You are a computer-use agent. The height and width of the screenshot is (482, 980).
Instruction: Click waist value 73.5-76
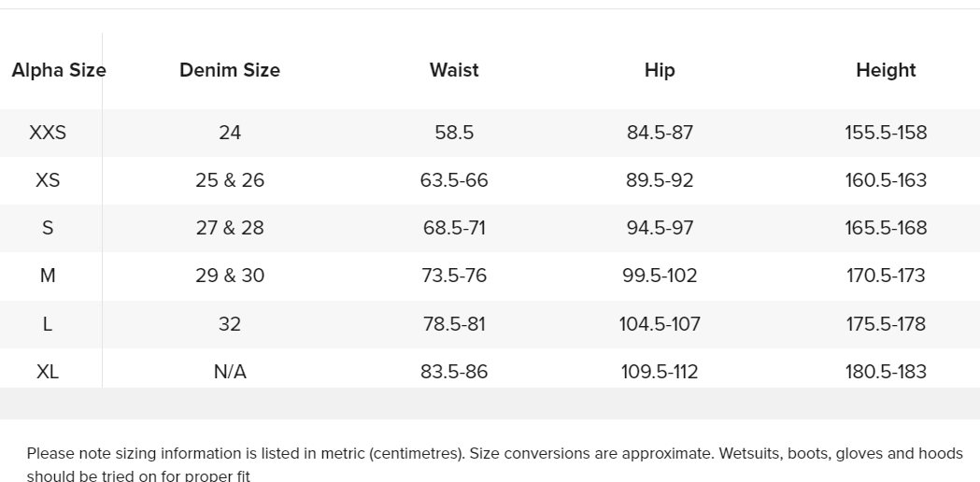click(454, 276)
